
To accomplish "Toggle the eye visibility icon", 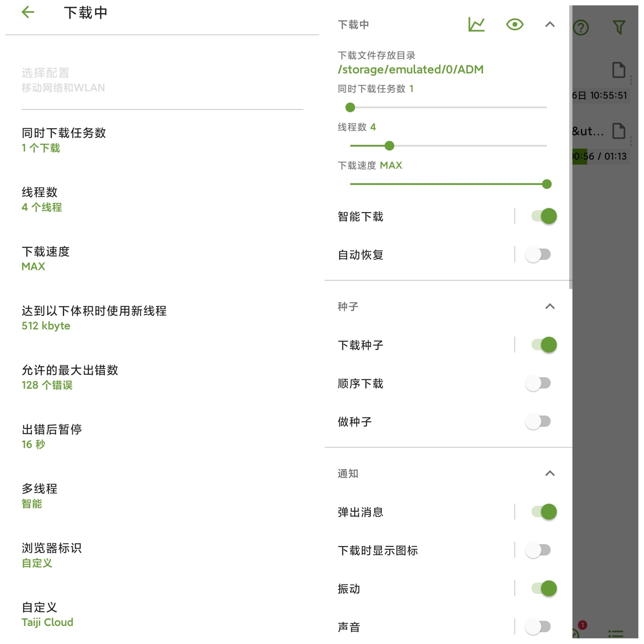I will pos(519,25).
